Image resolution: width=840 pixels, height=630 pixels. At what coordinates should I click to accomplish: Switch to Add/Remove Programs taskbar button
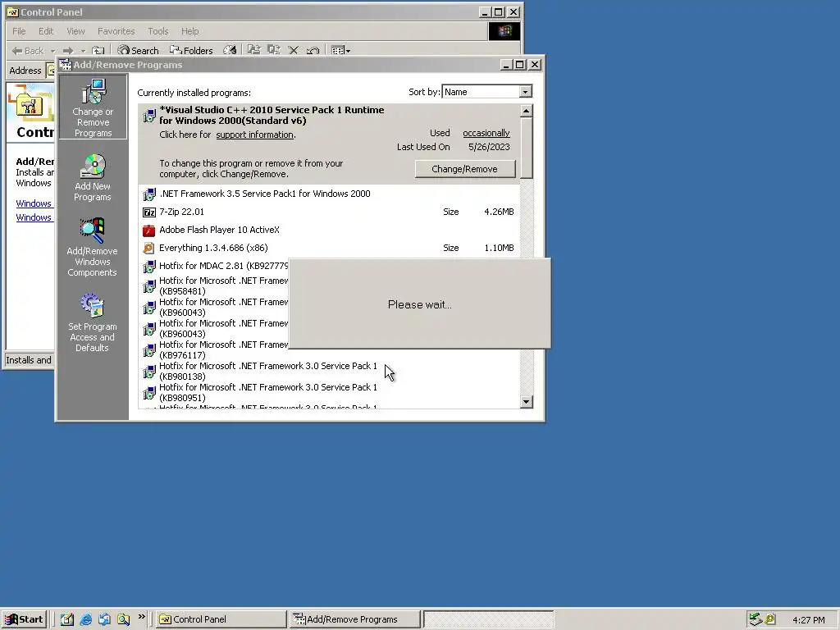(354, 619)
